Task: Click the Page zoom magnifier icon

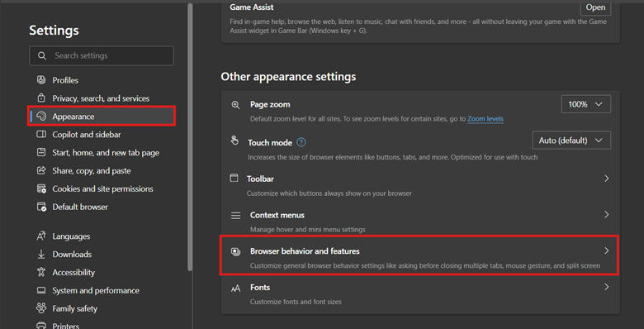Action: 235,105
